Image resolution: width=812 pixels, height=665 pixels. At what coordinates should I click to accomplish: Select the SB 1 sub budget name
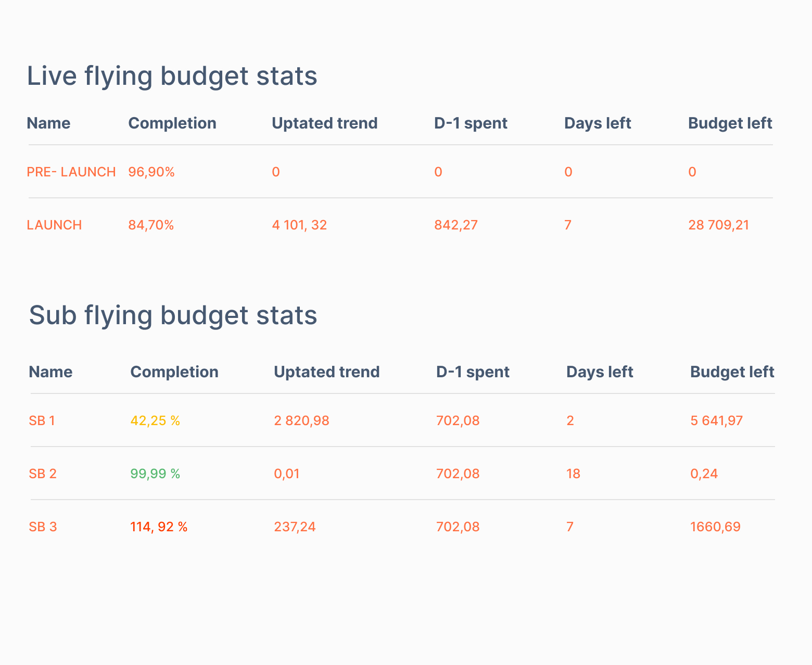tap(42, 421)
